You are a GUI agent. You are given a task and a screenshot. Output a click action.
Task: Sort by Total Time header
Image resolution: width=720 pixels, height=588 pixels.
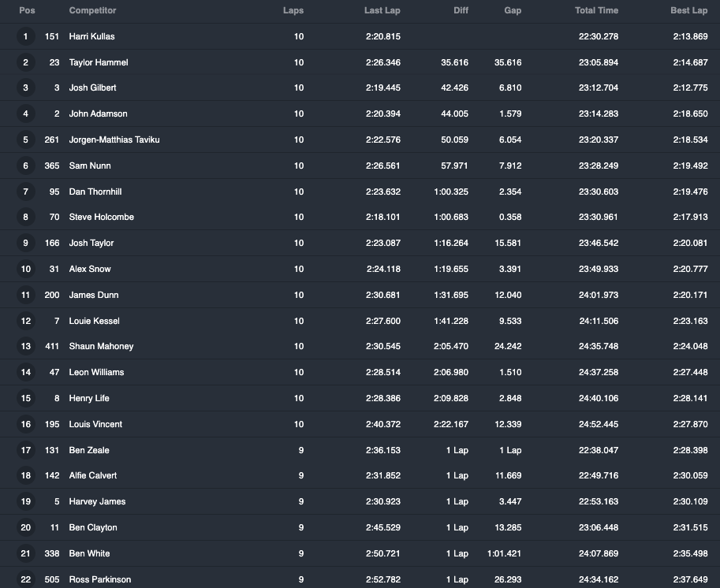[596, 10]
